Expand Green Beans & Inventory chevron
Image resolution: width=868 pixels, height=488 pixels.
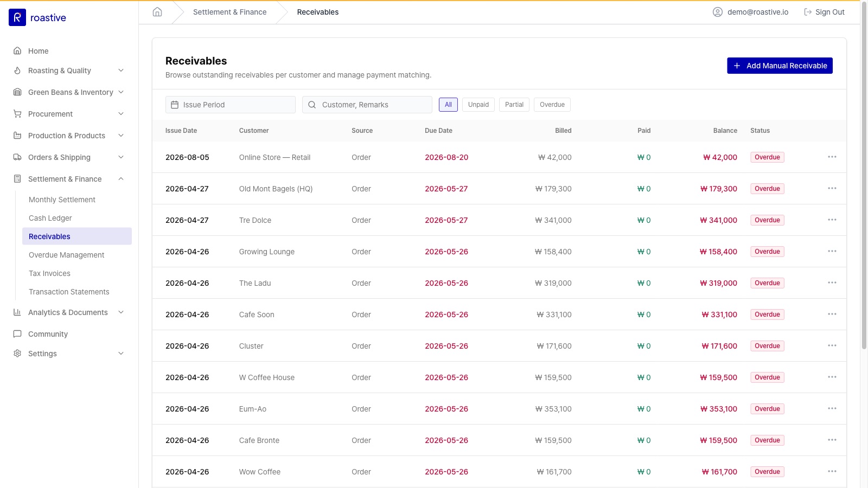coord(121,92)
